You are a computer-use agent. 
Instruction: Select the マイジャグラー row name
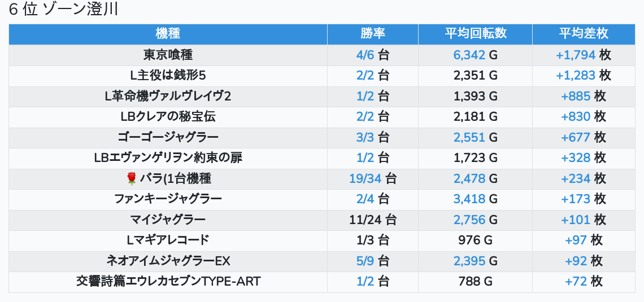[x=168, y=220]
